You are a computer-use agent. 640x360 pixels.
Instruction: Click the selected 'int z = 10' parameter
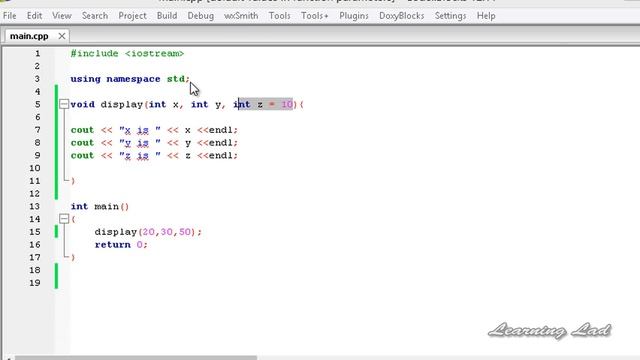(x=263, y=104)
